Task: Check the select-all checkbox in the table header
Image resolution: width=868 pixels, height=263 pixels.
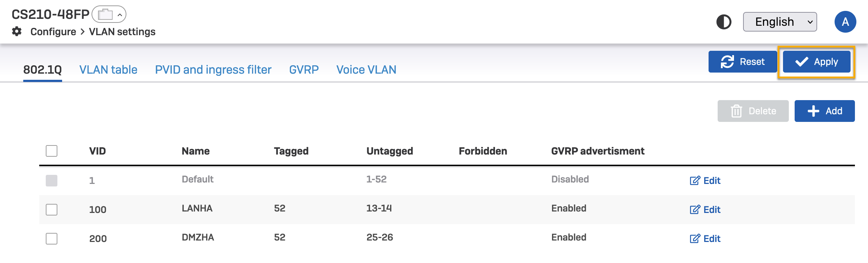Action: [x=52, y=151]
